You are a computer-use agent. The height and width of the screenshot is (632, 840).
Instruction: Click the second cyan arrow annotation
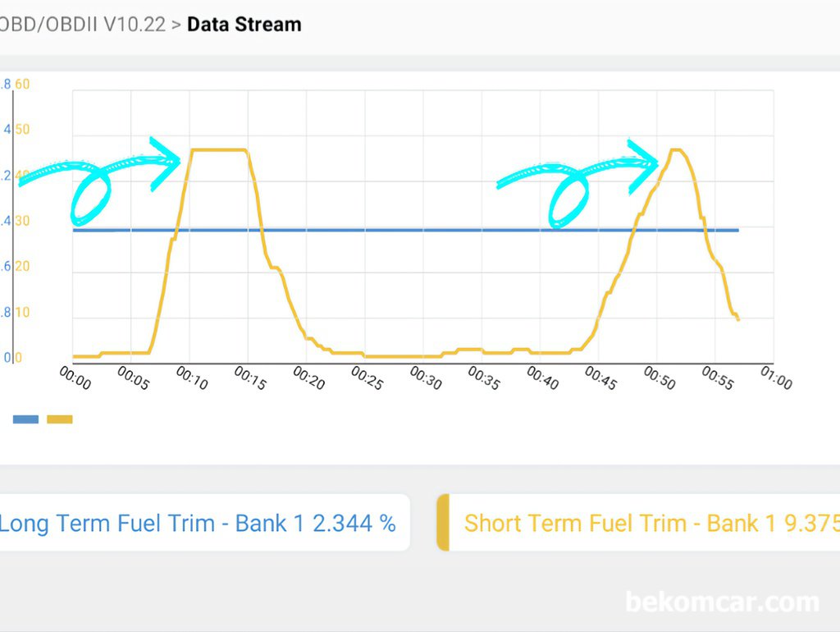tap(577, 183)
